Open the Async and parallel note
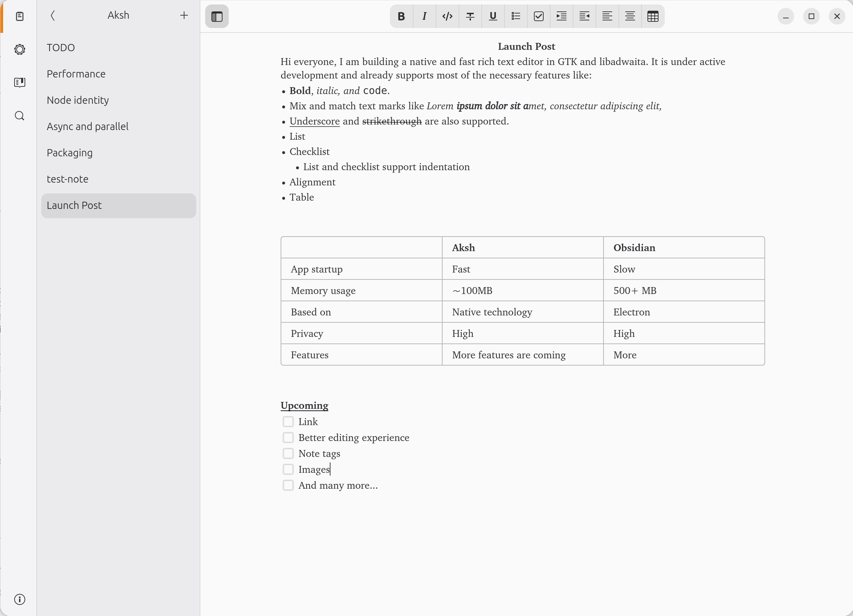The width and height of the screenshot is (853, 616). (x=118, y=127)
